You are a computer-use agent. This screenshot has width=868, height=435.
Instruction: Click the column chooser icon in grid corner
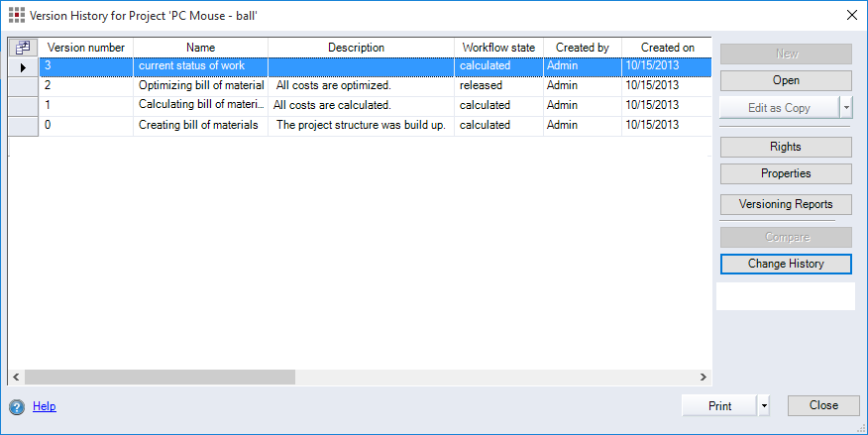(x=23, y=48)
